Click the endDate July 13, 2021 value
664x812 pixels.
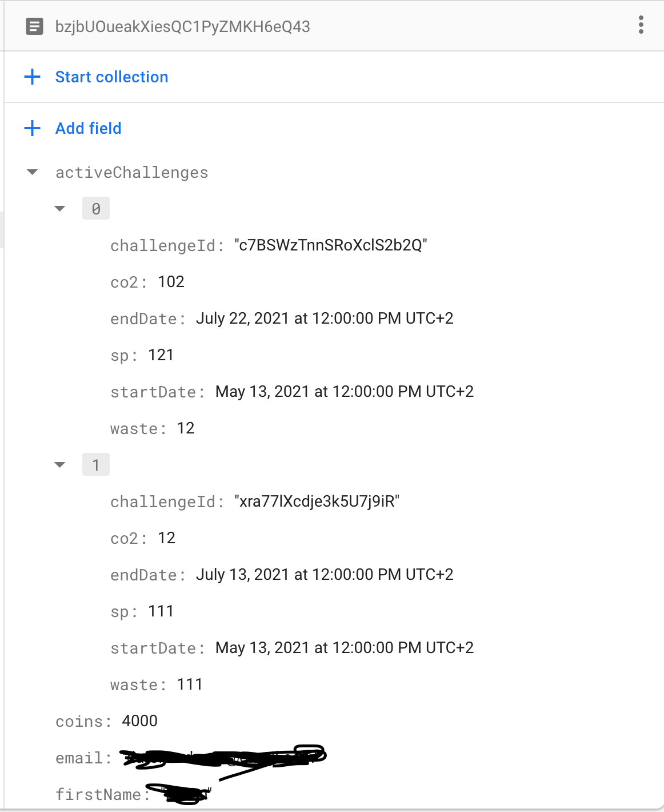(x=324, y=575)
